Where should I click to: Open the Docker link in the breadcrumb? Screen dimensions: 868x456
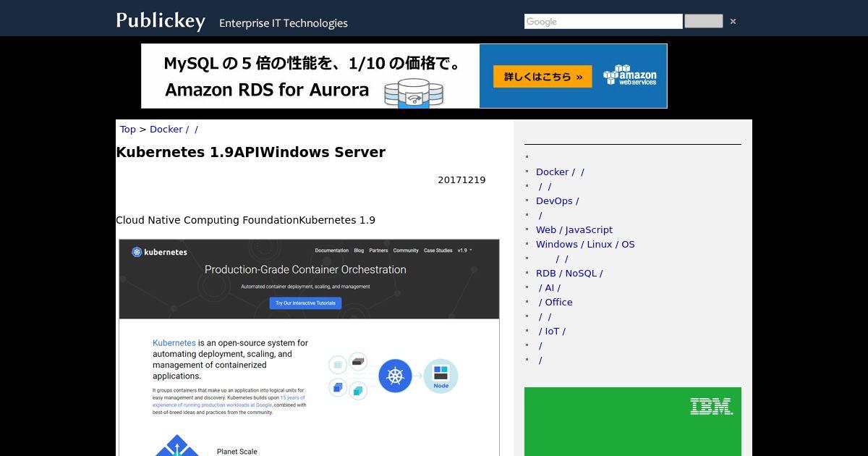(x=174, y=129)
